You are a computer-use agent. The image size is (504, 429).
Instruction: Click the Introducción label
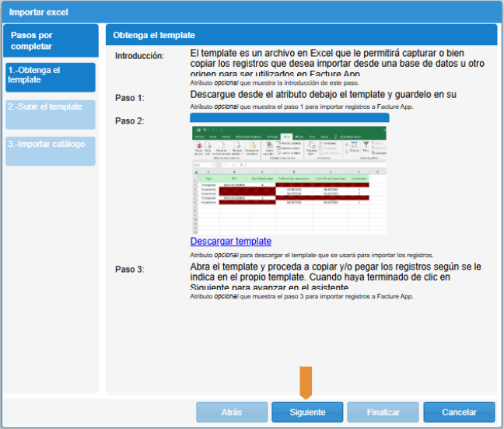[139, 56]
